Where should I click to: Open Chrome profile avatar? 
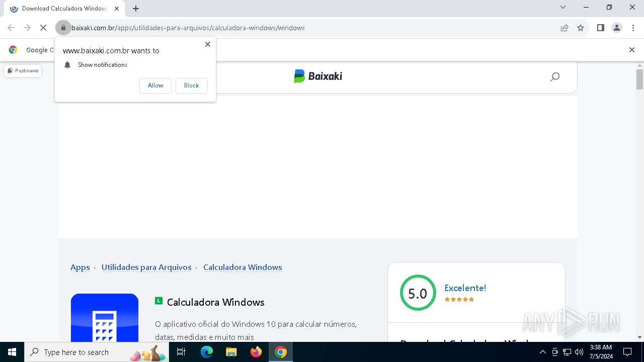(617, 28)
